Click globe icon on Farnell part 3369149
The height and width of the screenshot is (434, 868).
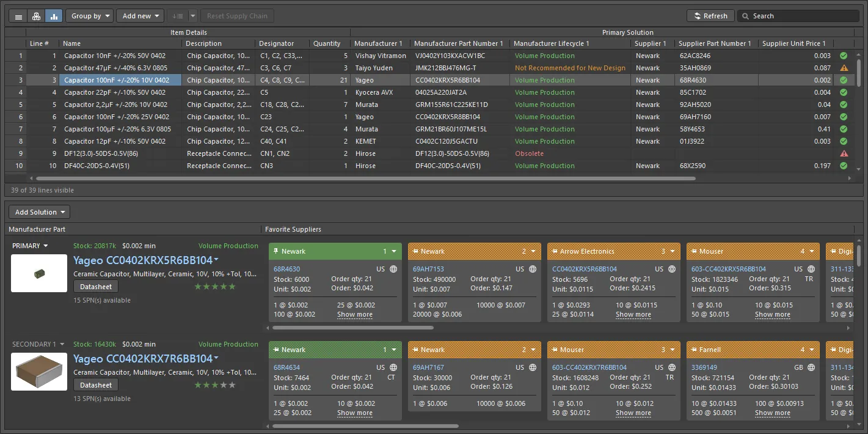pyautogui.click(x=811, y=367)
